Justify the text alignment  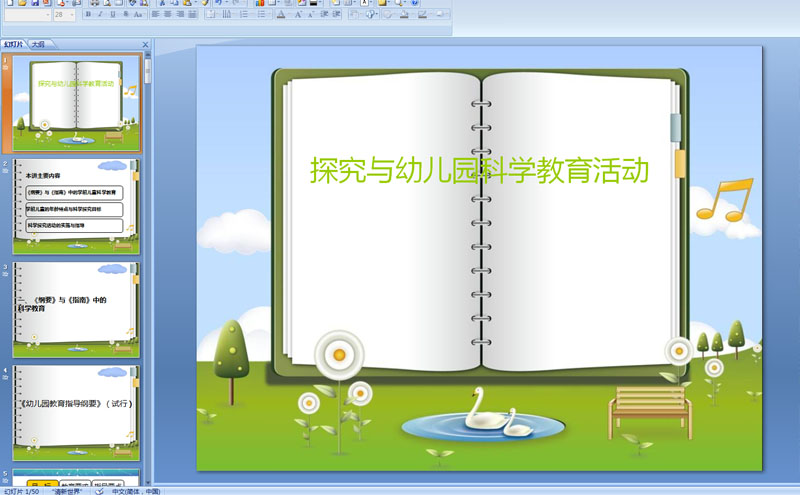click(192, 14)
